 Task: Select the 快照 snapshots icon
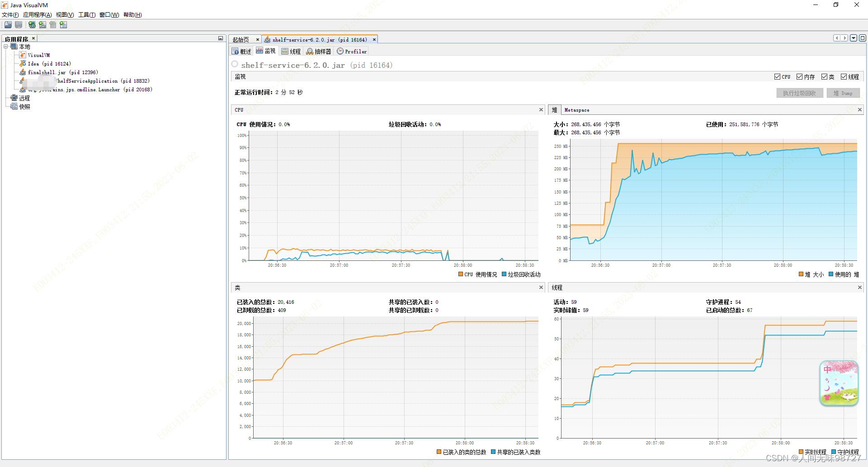tap(14, 106)
